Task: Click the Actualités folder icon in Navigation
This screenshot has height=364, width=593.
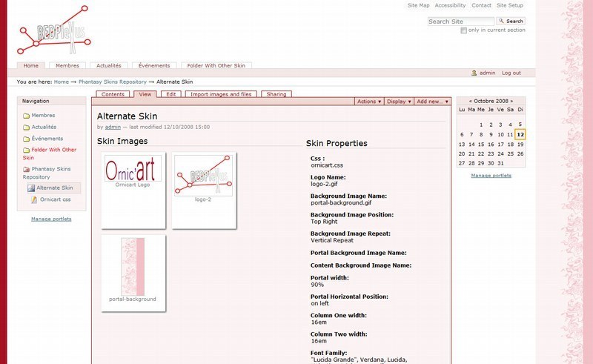Action: point(27,128)
